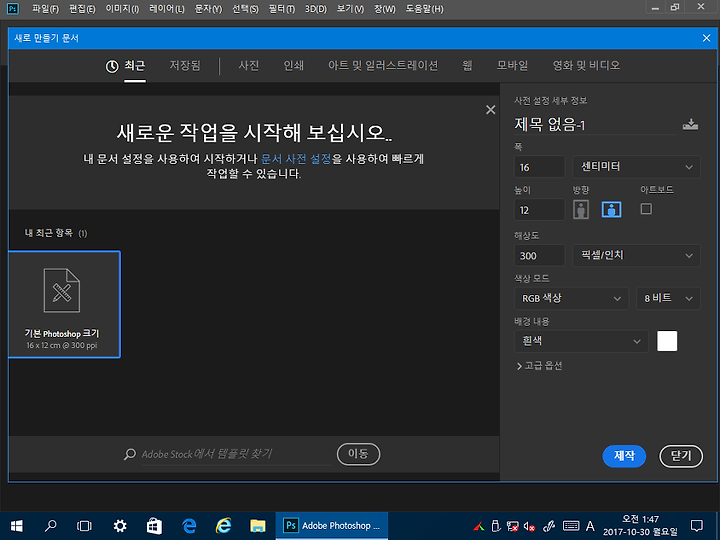Screen dimensions: 720x540
Task: Expand the 고급 옵션 section
Action: tap(540, 366)
